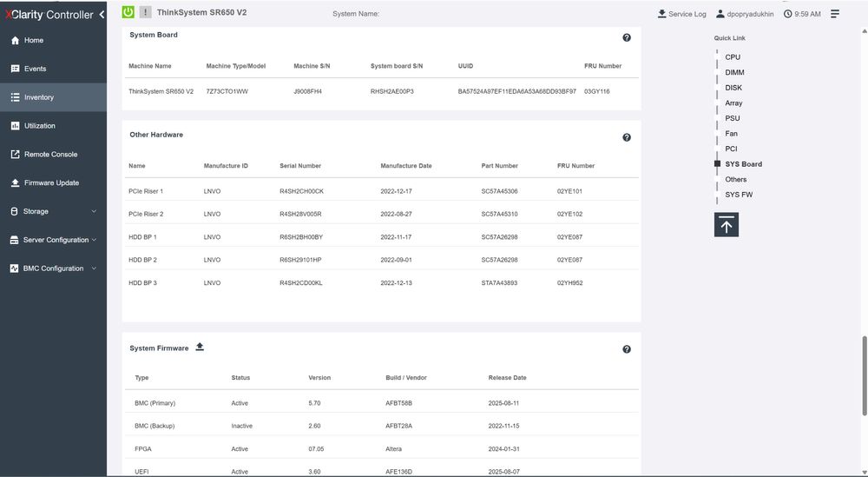Open the Events page in sidebar

pyautogui.click(x=53, y=69)
